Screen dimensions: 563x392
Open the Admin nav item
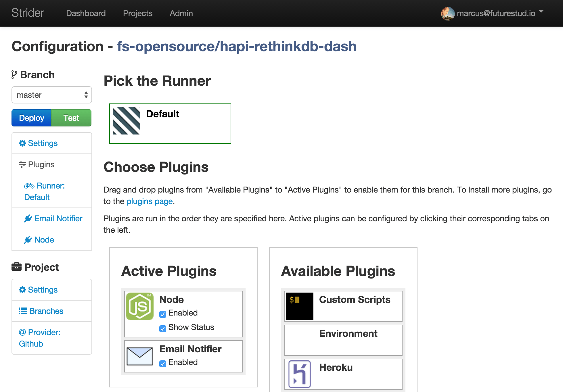point(181,13)
